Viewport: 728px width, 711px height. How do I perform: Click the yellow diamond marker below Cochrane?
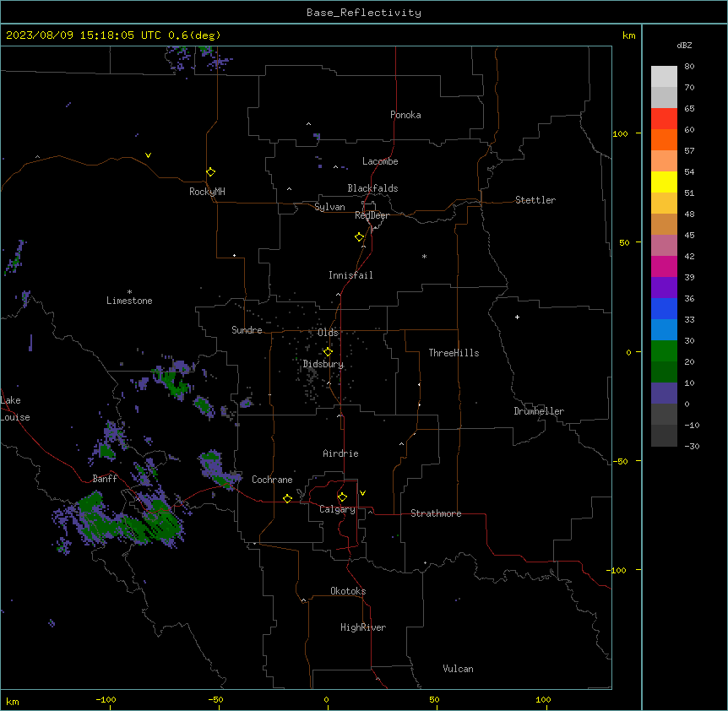click(287, 498)
